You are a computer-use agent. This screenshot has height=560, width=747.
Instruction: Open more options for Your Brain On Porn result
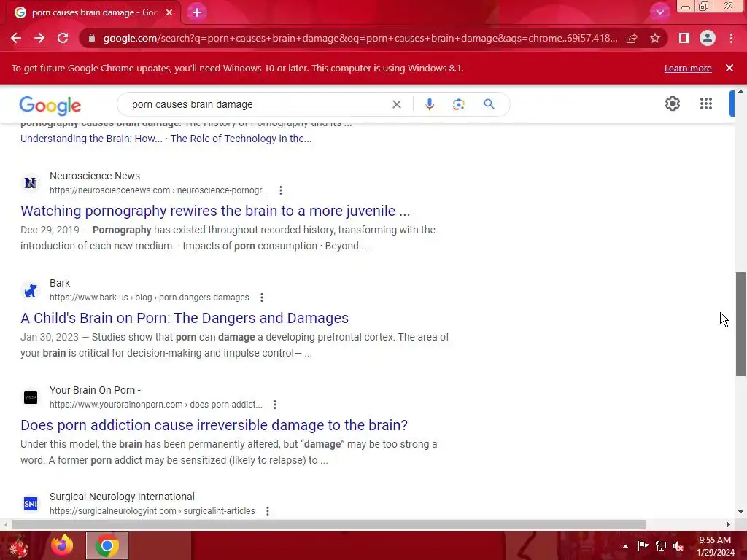275,405
